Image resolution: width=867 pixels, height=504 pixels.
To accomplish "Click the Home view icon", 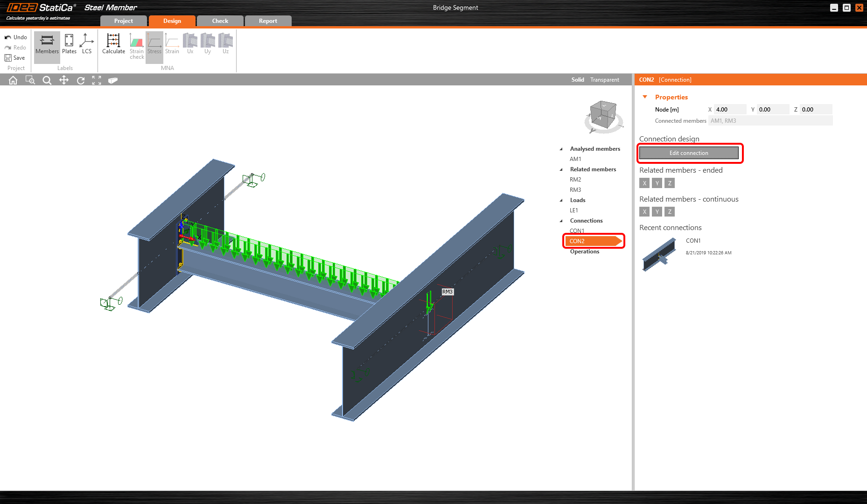I will 13,80.
